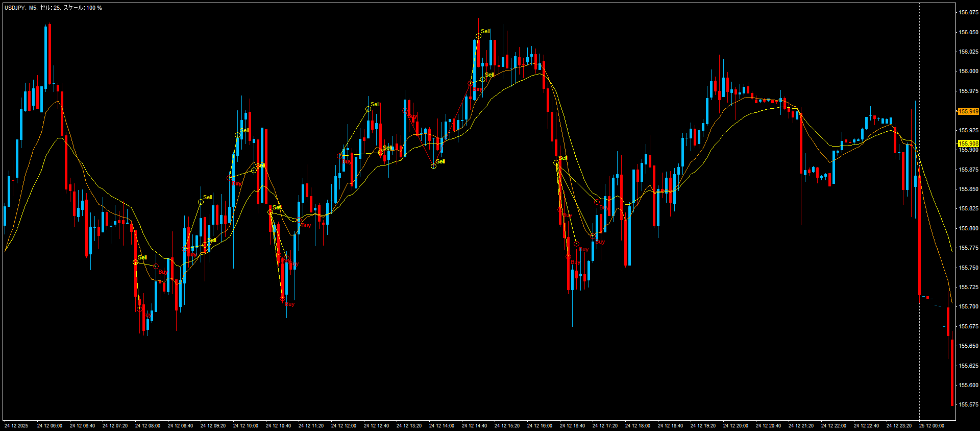Screen dimensions: 980x431
Task: Select the last red candle at far right
Action: click(x=952, y=373)
